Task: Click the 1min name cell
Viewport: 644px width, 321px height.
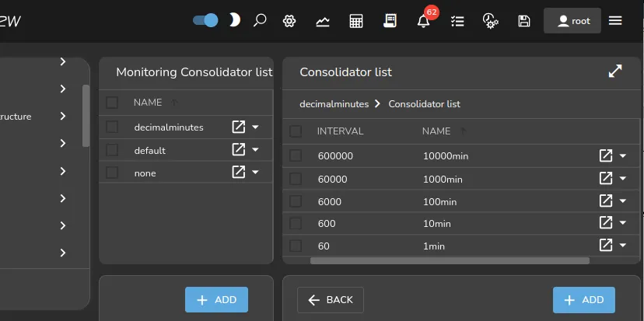Action: (434, 246)
